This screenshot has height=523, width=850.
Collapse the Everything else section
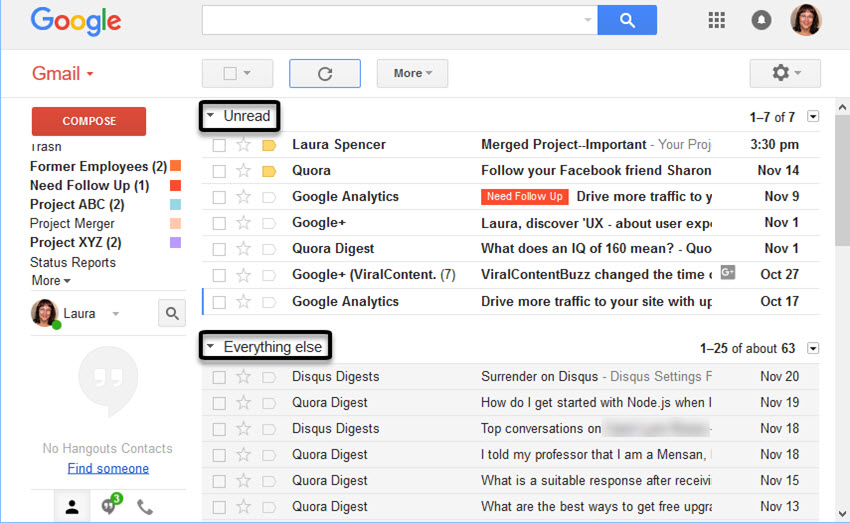[x=211, y=346]
